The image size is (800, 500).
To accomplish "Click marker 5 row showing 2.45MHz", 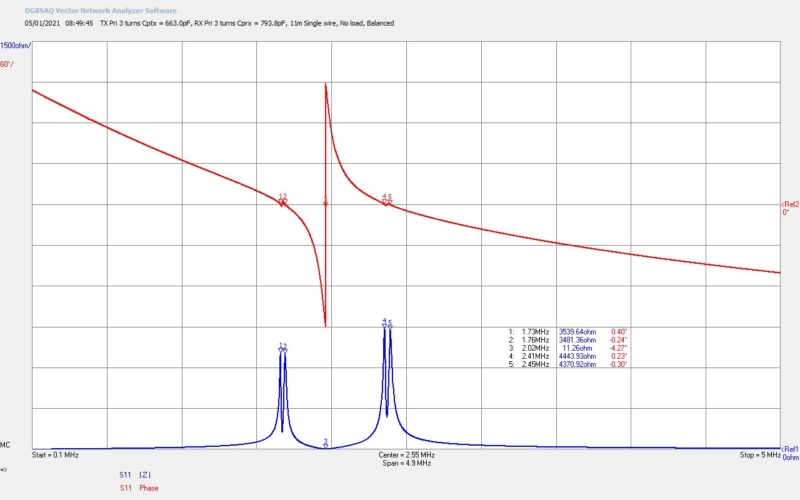I will pyautogui.click(x=568, y=364).
